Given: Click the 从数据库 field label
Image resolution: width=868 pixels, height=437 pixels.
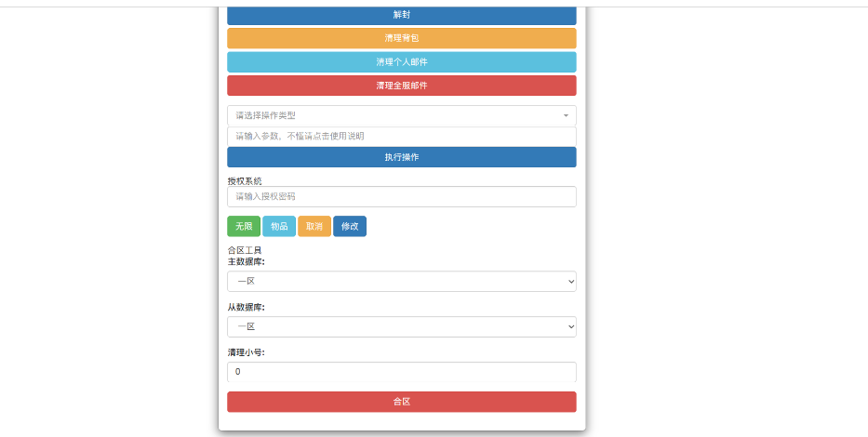Looking at the screenshot, I should pyautogui.click(x=246, y=308).
